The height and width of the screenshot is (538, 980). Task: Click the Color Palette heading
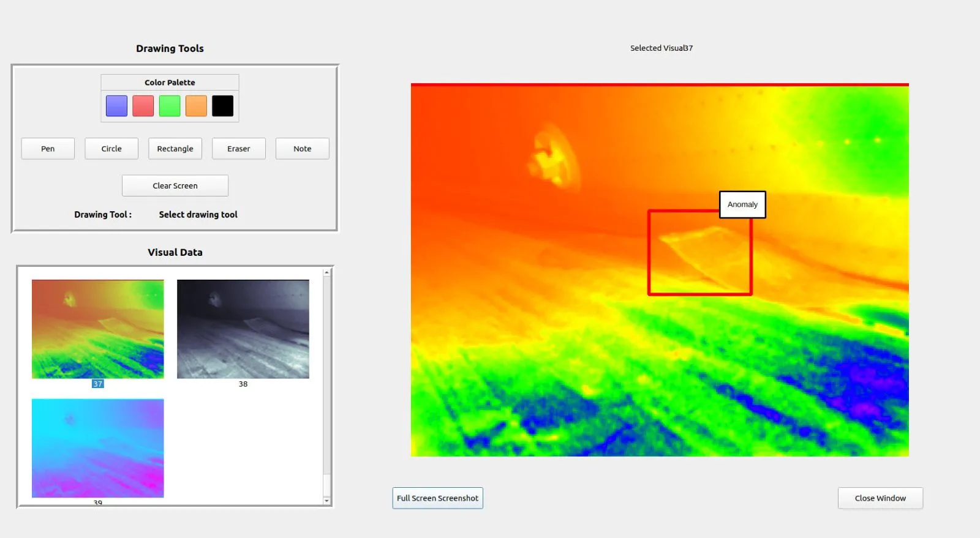pyautogui.click(x=170, y=83)
